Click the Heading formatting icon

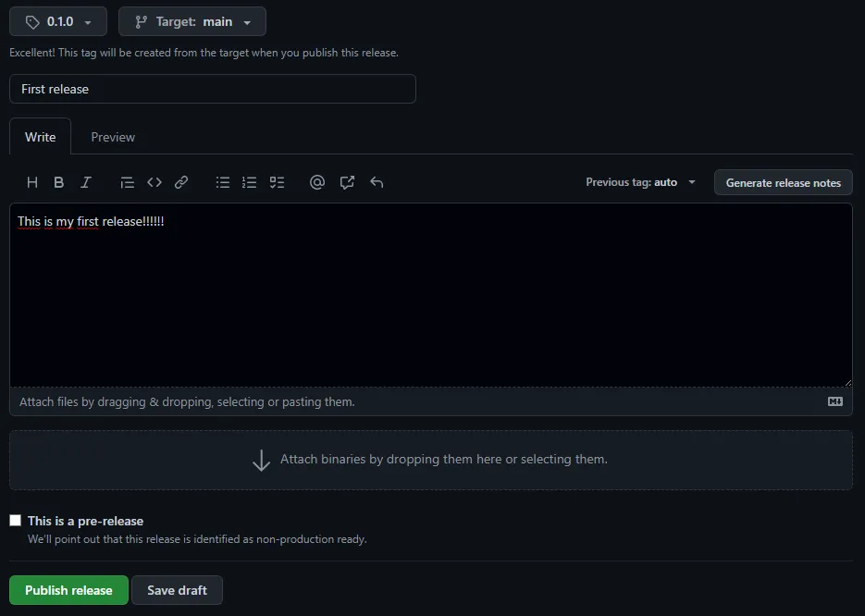(32, 182)
